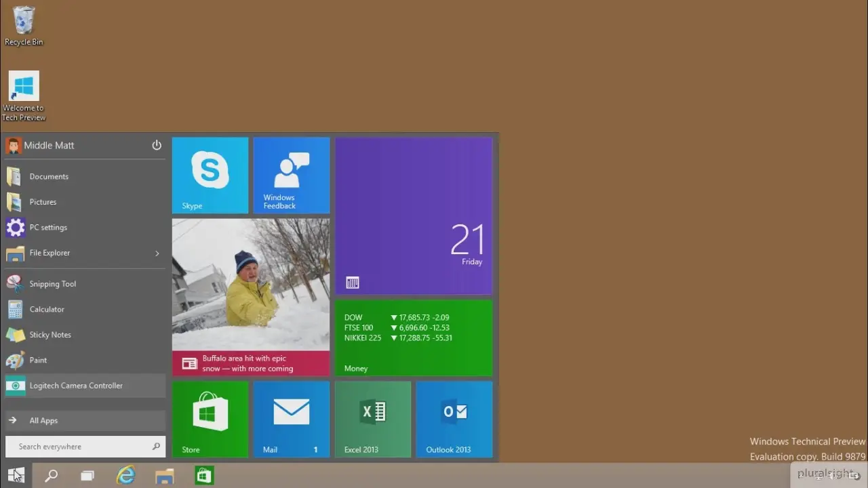The image size is (868, 488).
Task: Open the Skype tile
Action: pyautogui.click(x=210, y=176)
